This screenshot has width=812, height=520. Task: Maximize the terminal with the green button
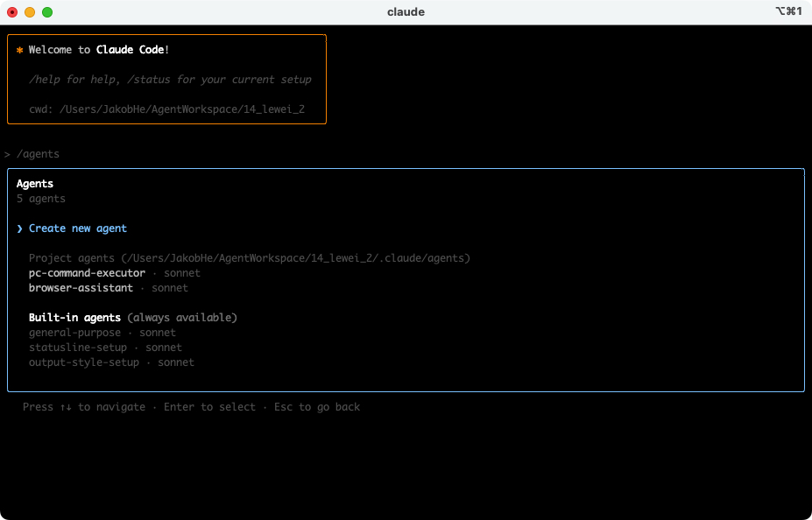[x=47, y=12]
